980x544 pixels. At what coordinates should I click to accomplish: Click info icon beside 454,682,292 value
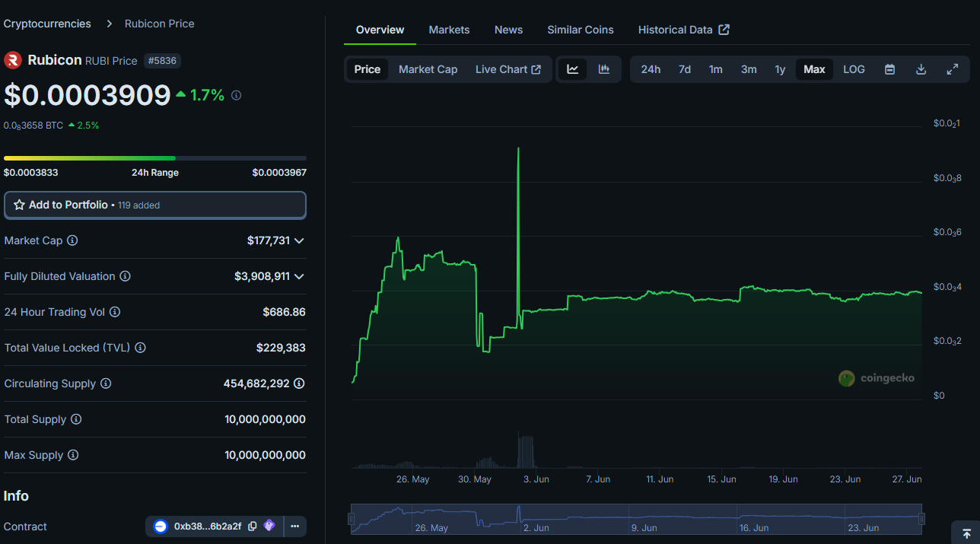click(299, 383)
